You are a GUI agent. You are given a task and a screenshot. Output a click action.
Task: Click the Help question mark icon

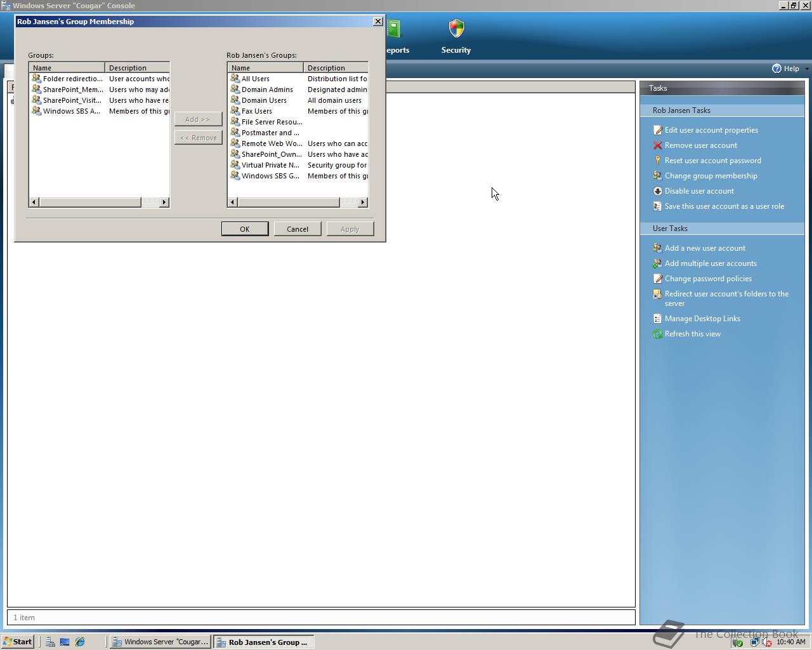(x=775, y=69)
